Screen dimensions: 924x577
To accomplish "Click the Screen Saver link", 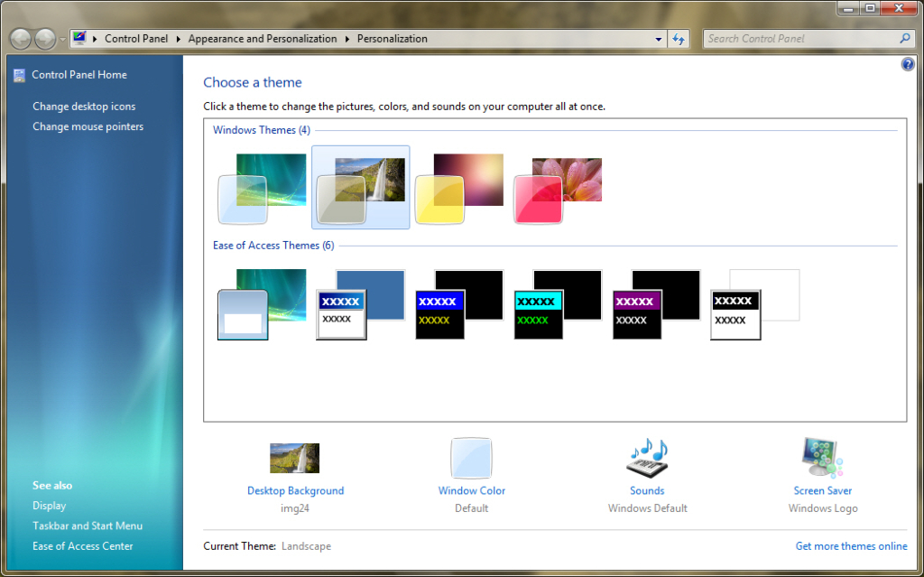I will [x=823, y=491].
